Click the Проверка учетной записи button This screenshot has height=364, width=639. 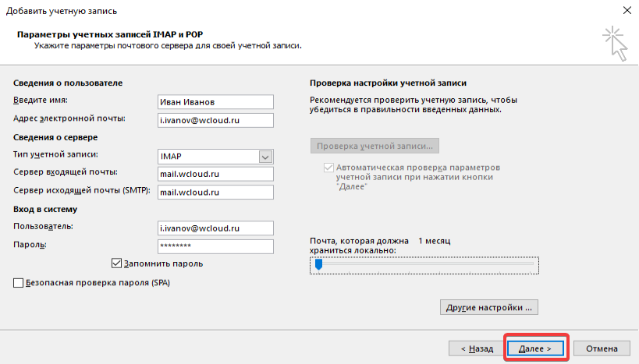pyautogui.click(x=375, y=146)
